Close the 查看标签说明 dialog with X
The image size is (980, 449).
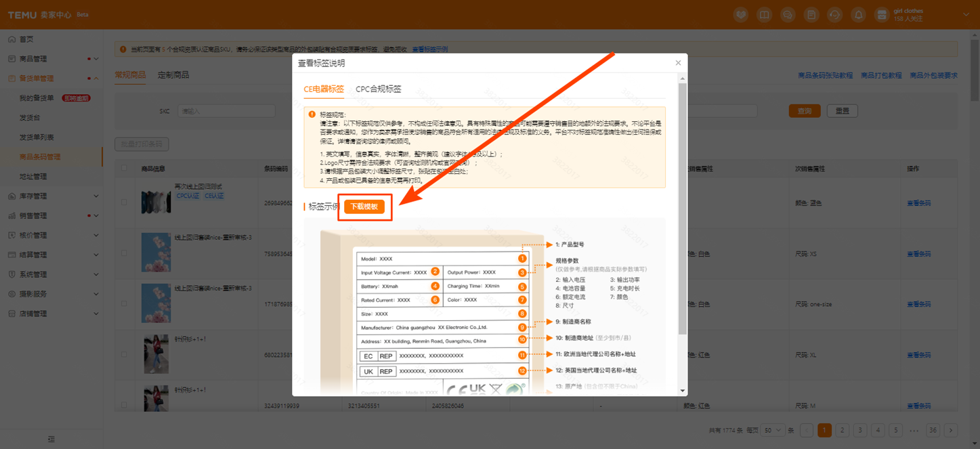click(678, 63)
